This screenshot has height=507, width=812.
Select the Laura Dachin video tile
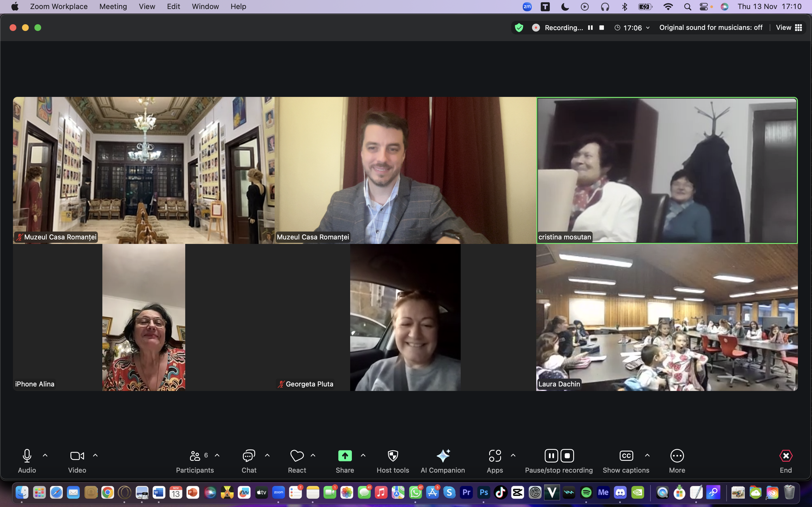coord(667,317)
